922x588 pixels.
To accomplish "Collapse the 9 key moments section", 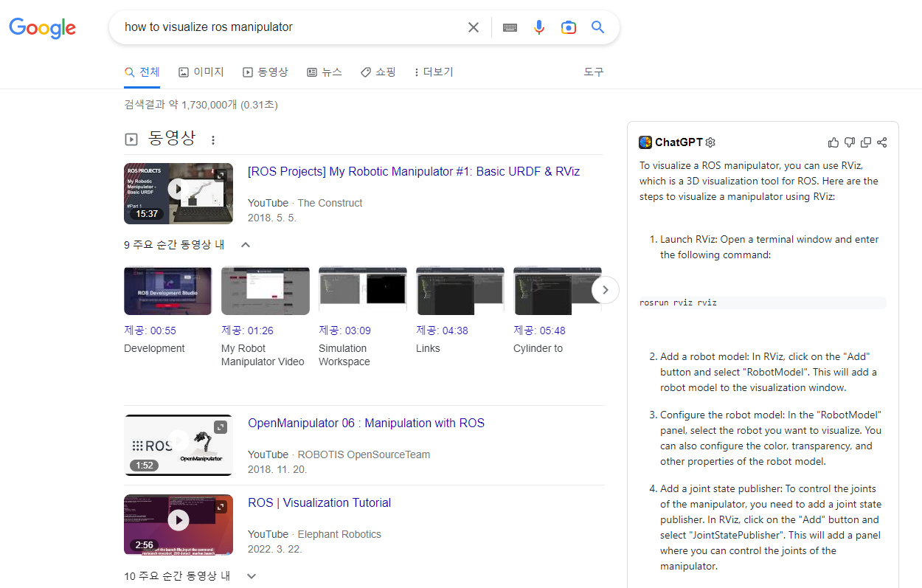I will pyautogui.click(x=246, y=244).
